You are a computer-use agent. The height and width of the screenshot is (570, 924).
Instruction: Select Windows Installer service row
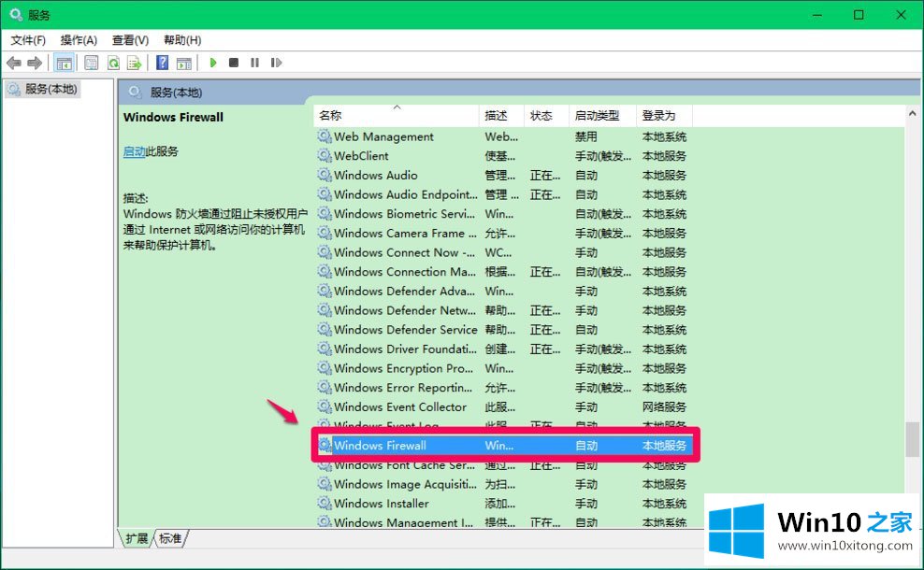(x=502, y=504)
